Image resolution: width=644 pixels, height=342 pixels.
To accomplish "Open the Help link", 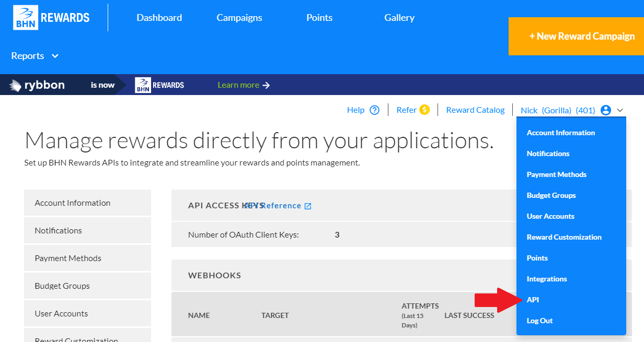I will tap(355, 110).
